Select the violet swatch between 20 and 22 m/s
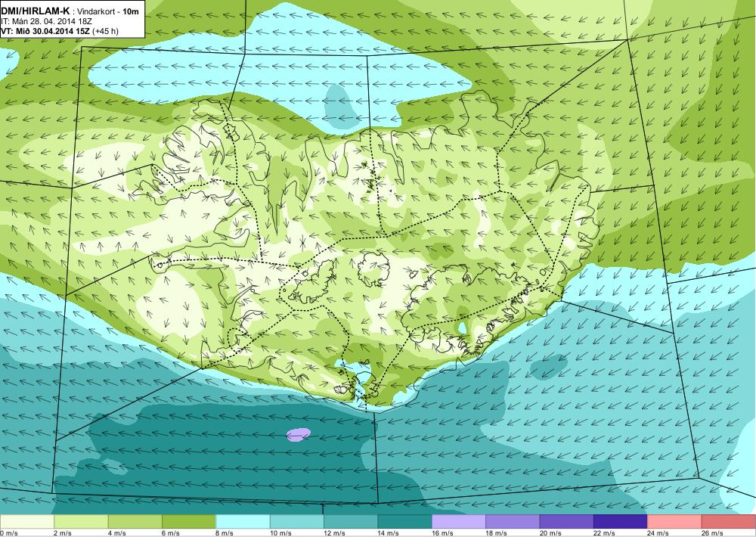The height and width of the screenshot is (537, 756). [x=567, y=522]
